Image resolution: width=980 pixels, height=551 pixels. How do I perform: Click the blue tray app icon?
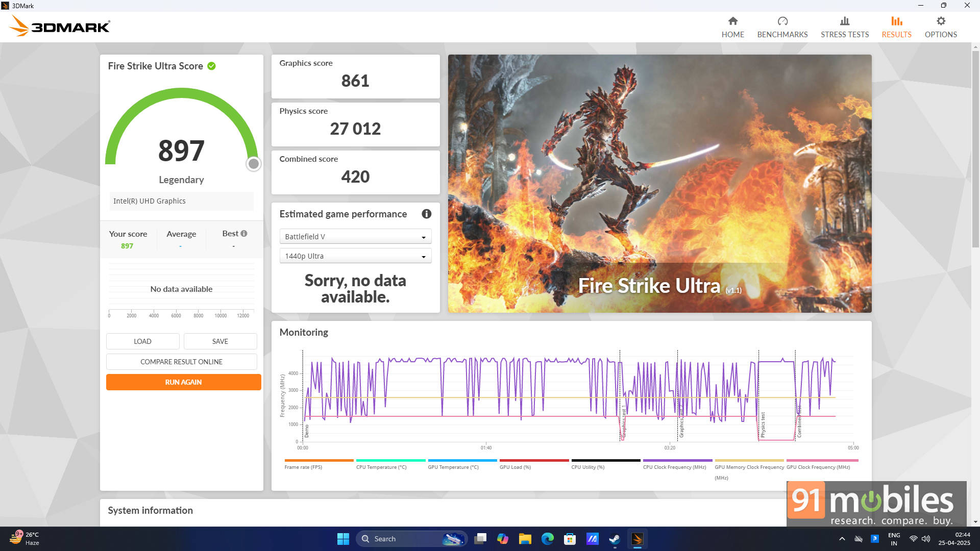point(874,539)
